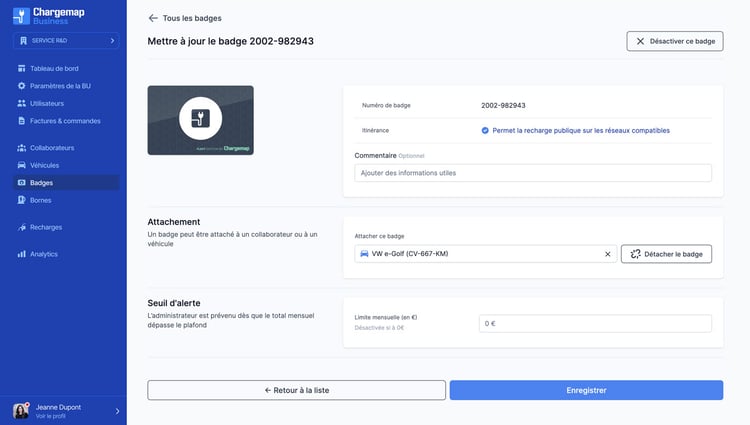Show the Recharges history
This screenshot has width=750, height=425.
tap(46, 227)
